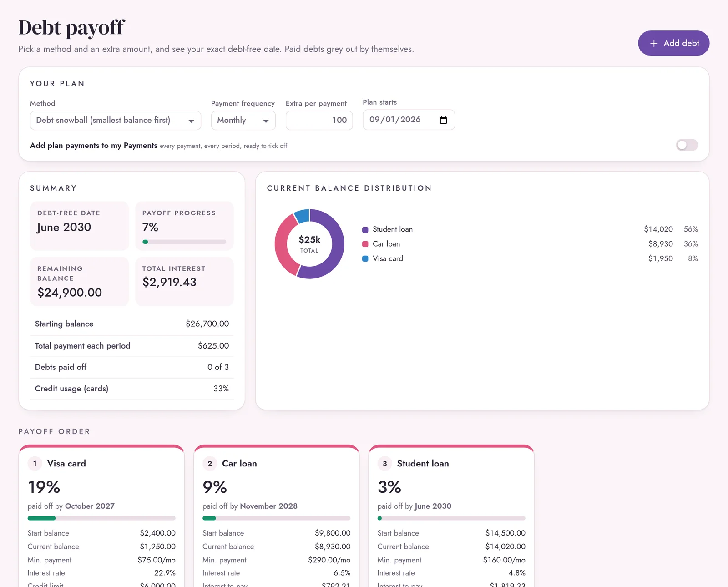Click the pink Car loan legend swatch

(x=365, y=244)
